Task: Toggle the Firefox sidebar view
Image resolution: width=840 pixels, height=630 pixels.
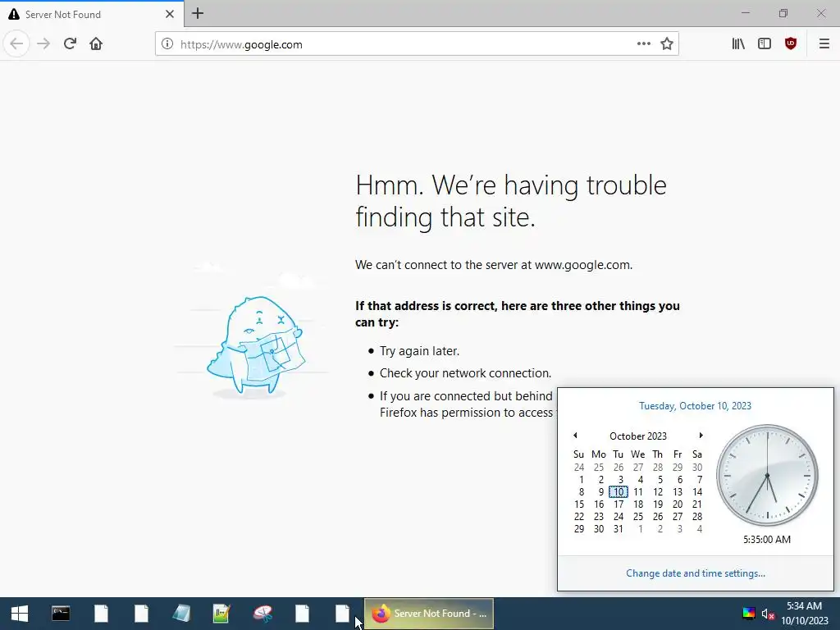Action: [765, 44]
